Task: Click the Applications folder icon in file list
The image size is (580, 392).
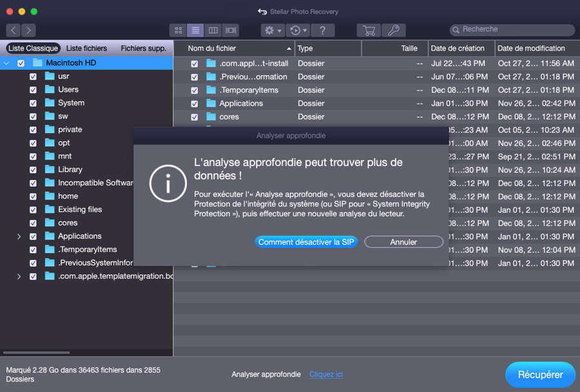Action: click(x=211, y=104)
